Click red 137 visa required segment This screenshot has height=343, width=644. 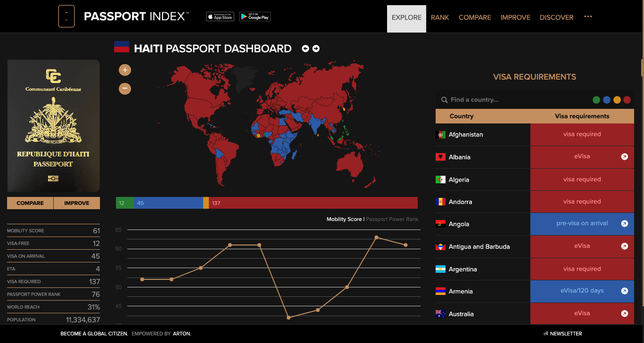pos(313,203)
